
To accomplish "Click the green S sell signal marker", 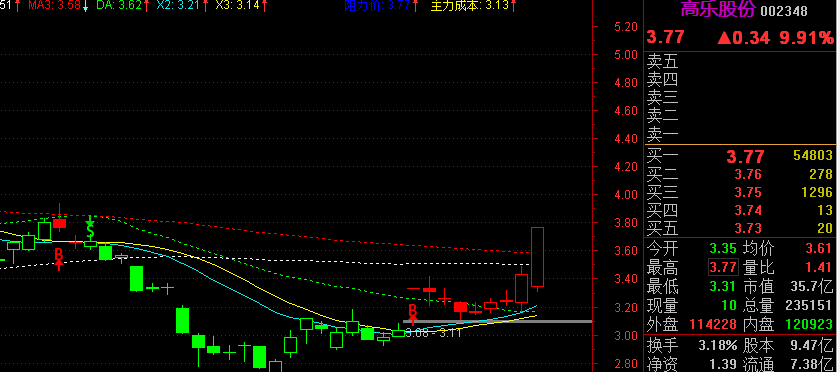I will coord(91,228).
